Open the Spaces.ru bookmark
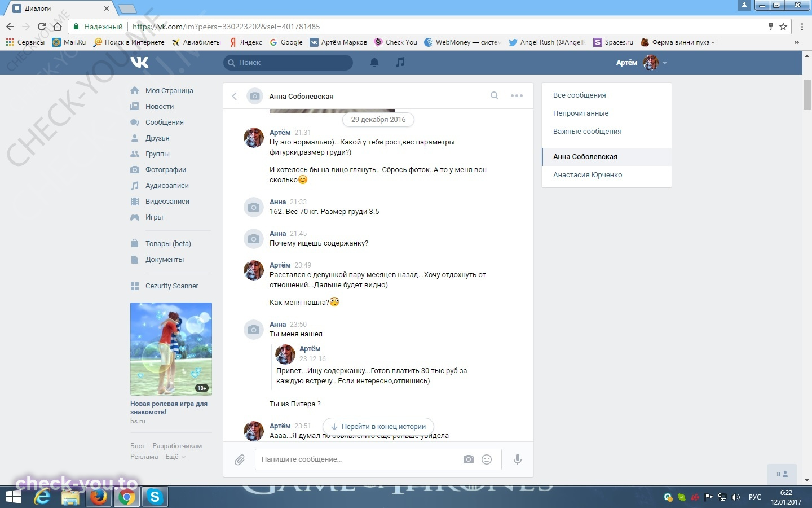The height and width of the screenshot is (508, 812). click(614, 42)
